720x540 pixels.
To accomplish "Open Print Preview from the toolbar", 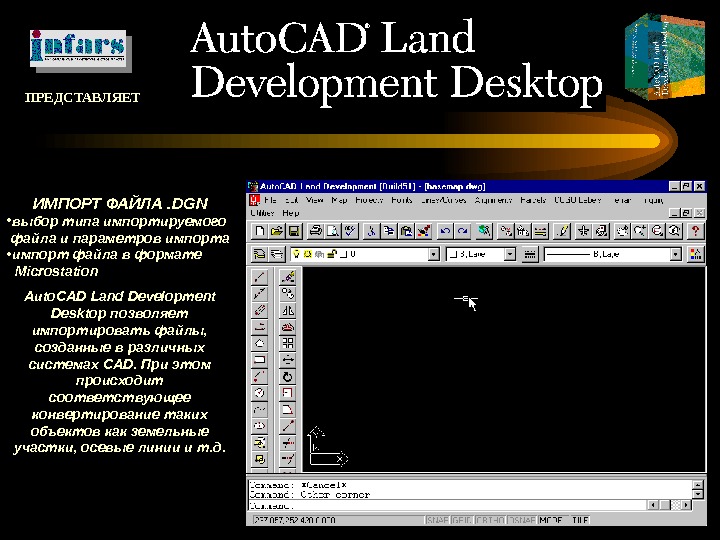I will [332, 231].
